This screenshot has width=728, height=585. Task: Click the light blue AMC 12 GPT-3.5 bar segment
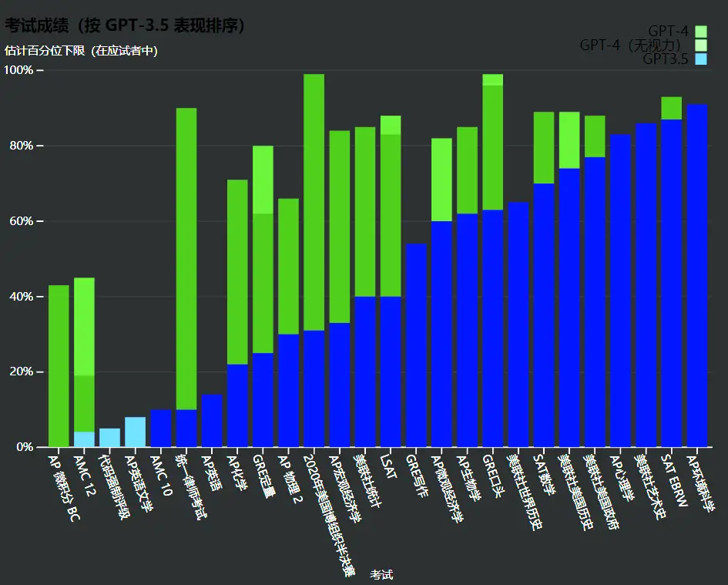pyautogui.click(x=84, y=439)
